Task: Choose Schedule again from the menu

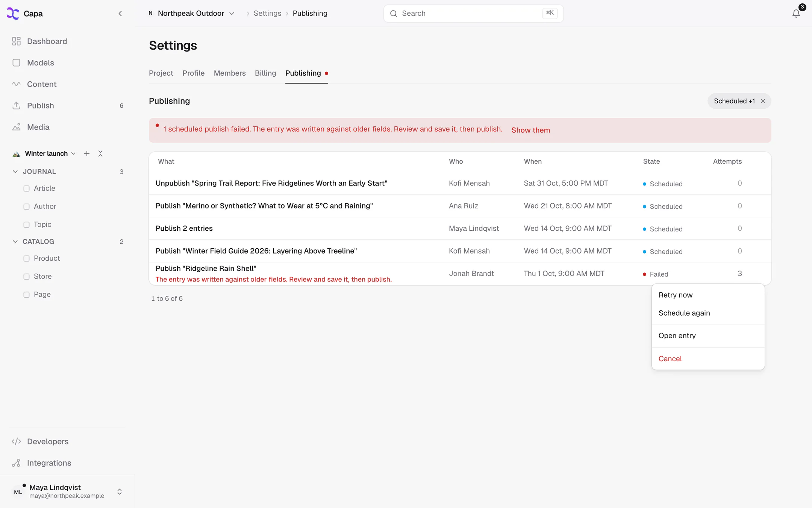Action: tap(708, 313)
